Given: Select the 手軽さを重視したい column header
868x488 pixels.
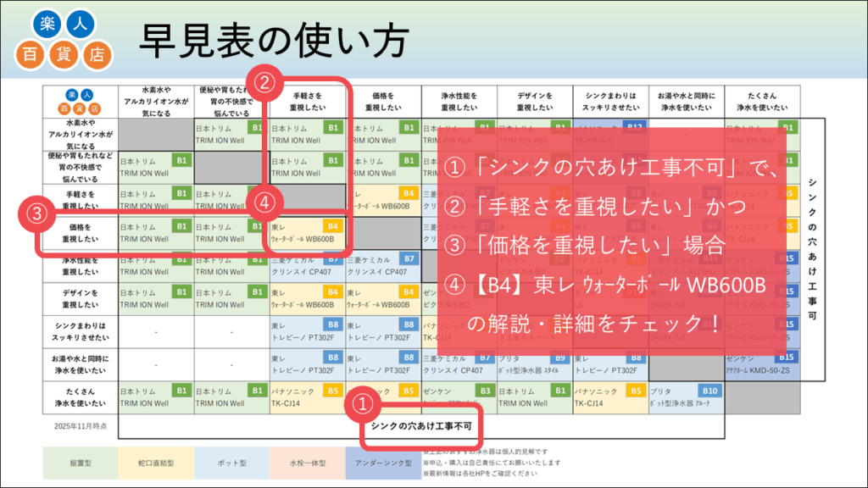Looking at the screenshot, I should tap(308, 100).
